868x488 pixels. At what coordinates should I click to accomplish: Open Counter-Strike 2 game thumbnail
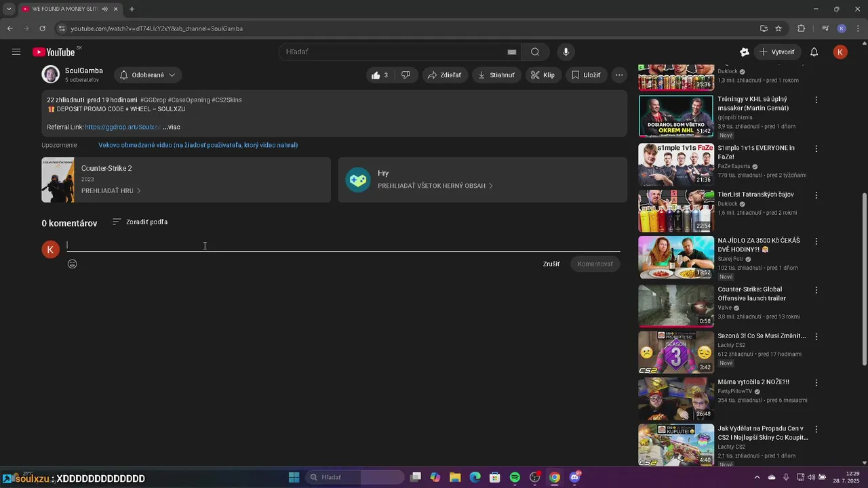[x=58, y=180]
